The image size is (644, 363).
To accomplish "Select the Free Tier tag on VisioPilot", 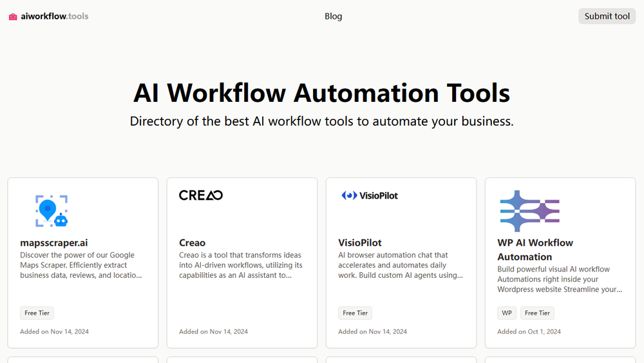I will click(355, 313).
